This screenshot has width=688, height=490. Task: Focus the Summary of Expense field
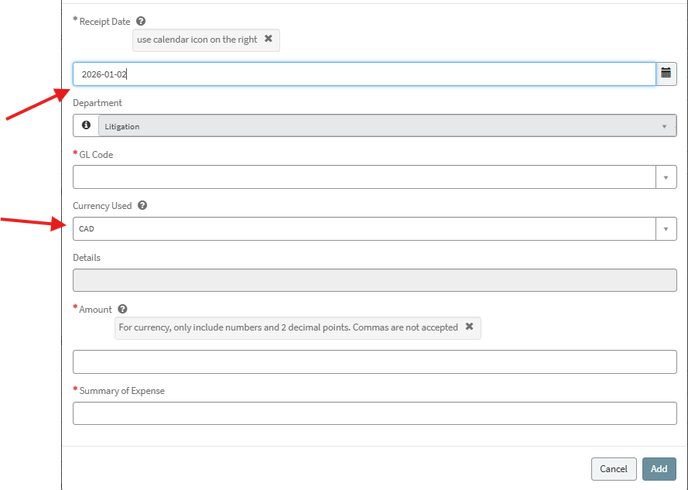click(x=375, y=413)
